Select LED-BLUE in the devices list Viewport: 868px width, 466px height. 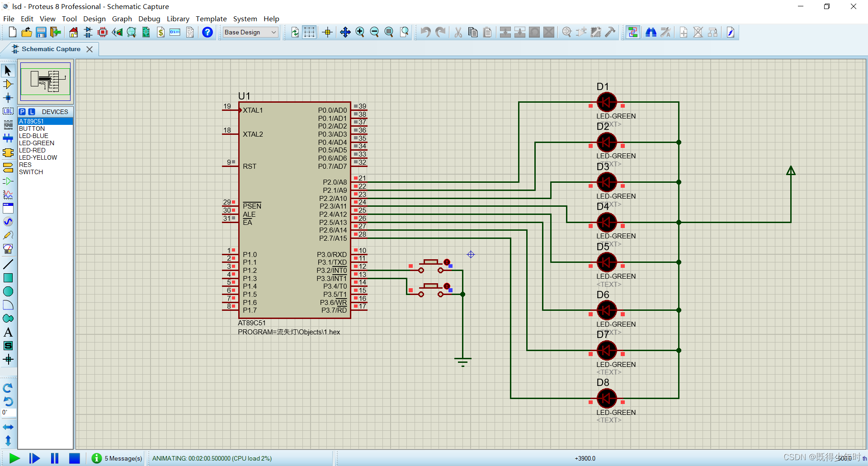pyautogui.click(x=45, y=136)
